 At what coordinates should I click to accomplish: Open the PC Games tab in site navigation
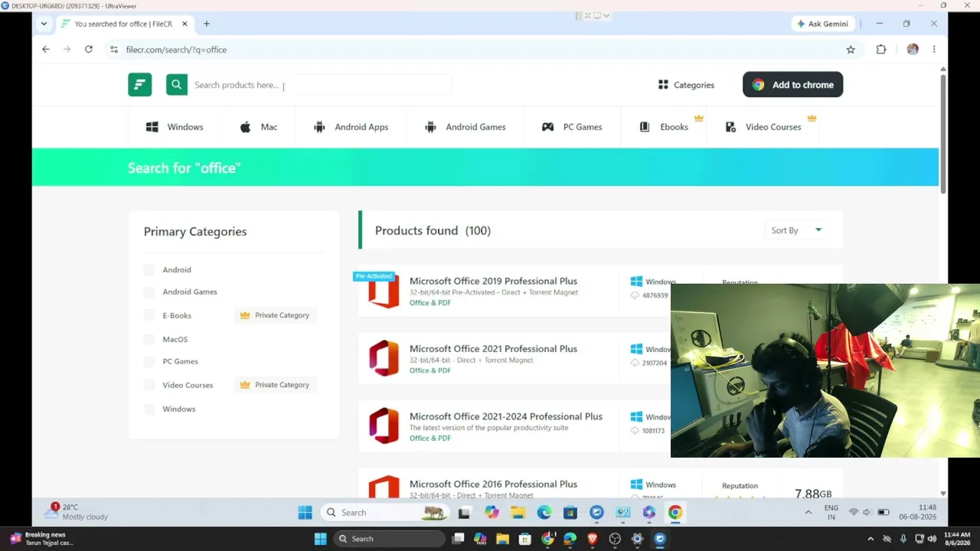point(572,127)
